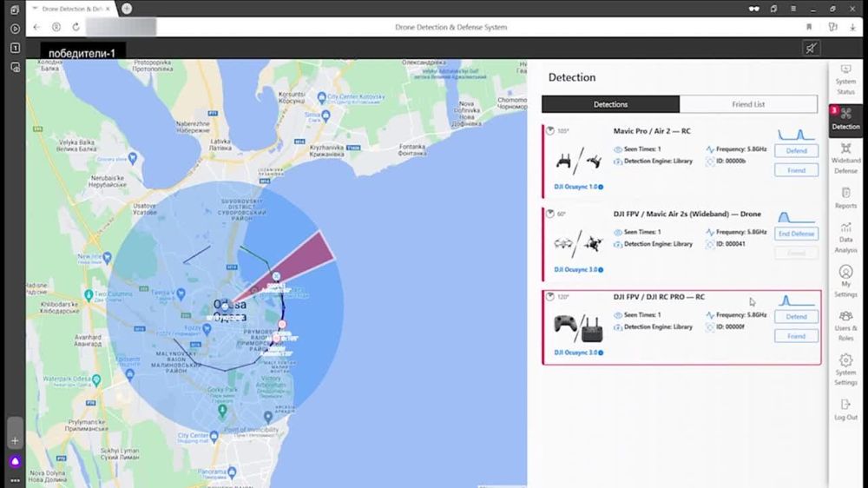Click End Defense for DJI FPV drone
This screenshot has width=868, height=488.
(796, 234)
